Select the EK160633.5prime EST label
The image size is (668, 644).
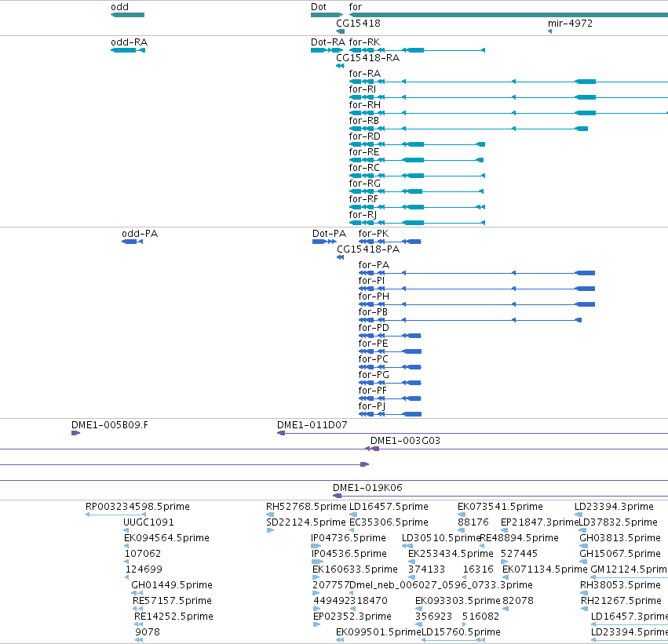click(355, 569)
